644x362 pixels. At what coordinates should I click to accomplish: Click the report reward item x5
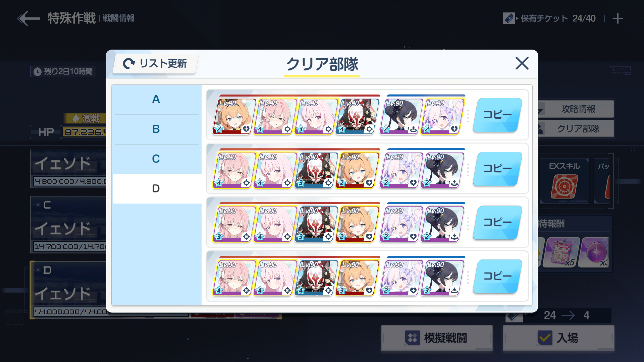pyautogui.click(x=561, y=252)
